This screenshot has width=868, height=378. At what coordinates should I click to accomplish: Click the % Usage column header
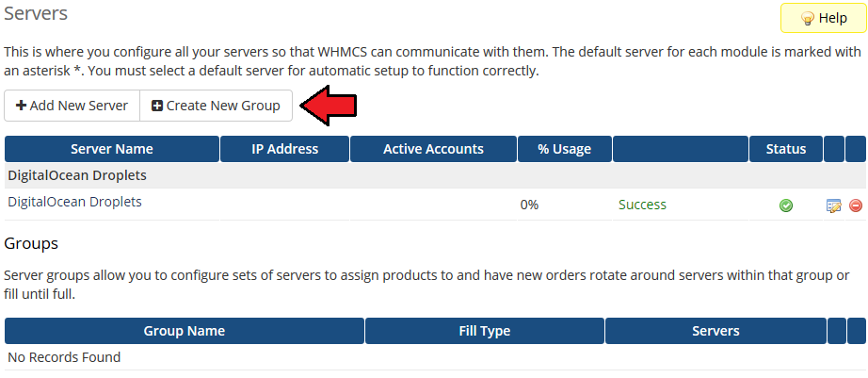click(x=565, y=149)
